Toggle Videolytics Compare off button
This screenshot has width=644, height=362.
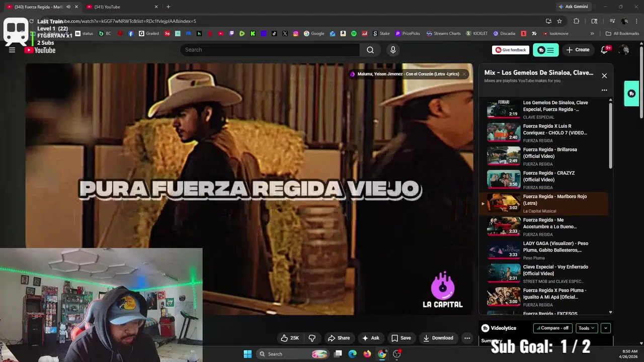click(552, 328)
